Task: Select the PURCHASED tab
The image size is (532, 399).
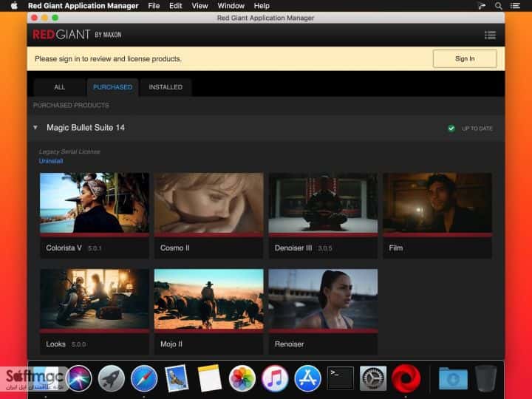Action: point(112,87)
